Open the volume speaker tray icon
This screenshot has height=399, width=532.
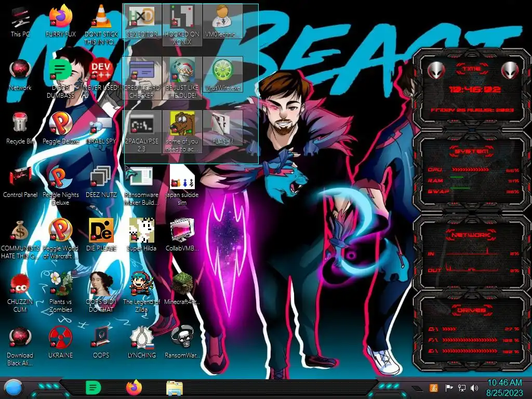(x=474, y=388)
